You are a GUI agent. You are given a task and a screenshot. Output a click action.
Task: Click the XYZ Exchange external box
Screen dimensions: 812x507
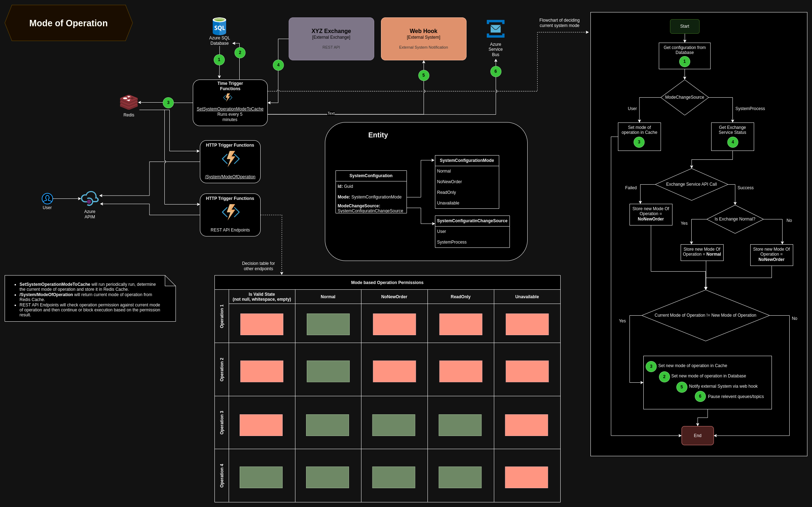click(x=331, y=39)
